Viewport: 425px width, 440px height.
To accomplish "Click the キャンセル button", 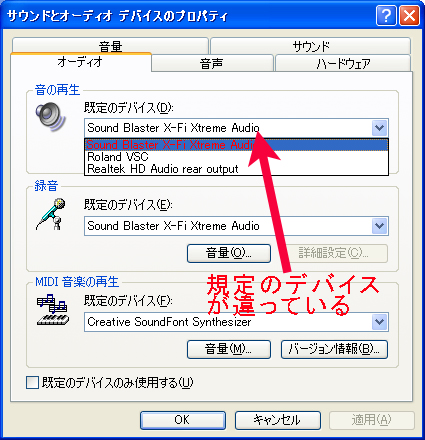I will coord(278,420).
